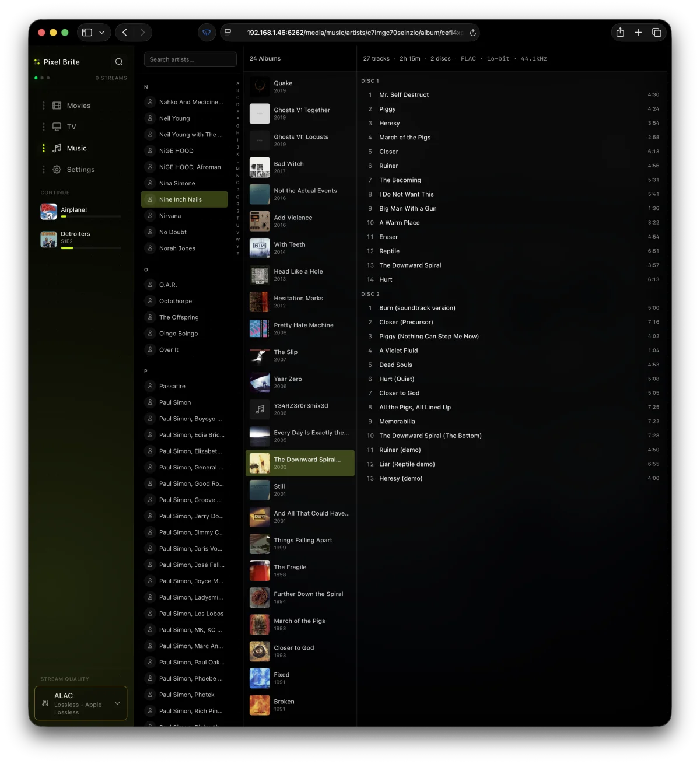Open the Quake album

point(300,87)
